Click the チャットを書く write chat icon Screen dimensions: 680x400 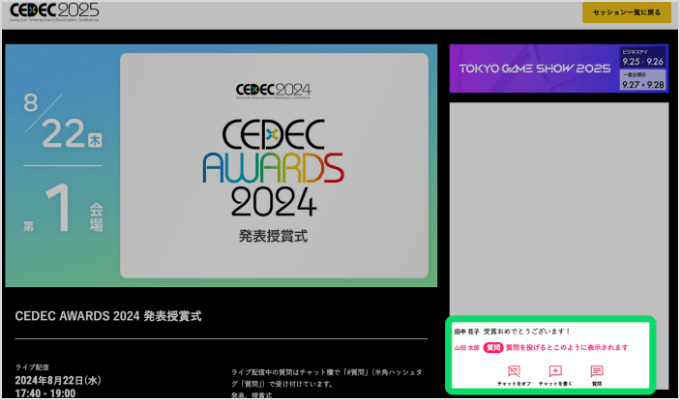tap(555, 375)
